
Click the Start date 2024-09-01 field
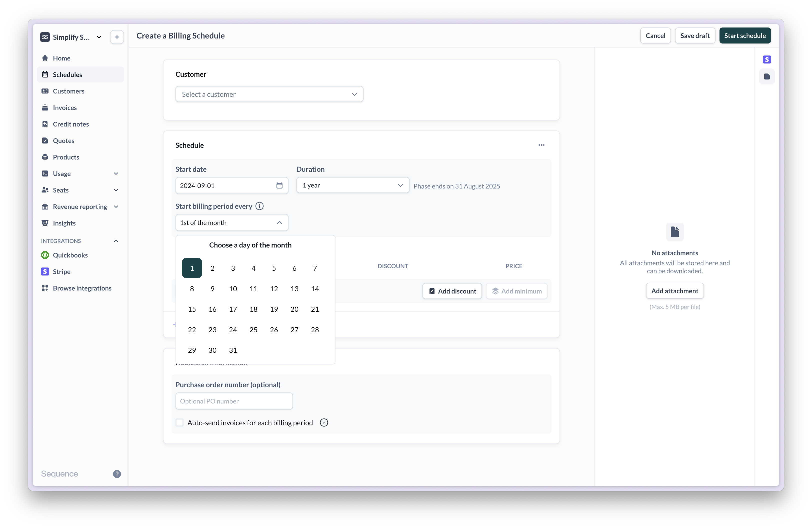232,185
